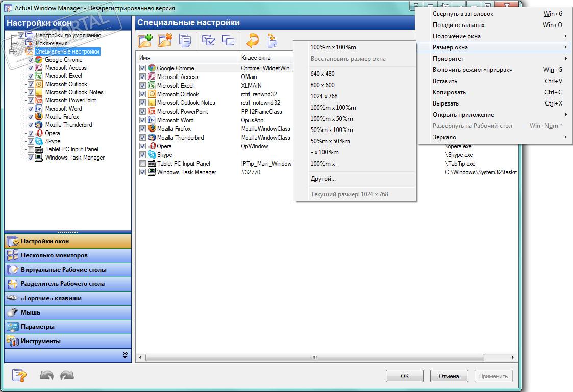Click the import settings document icon
This screenshot has width=573, height=392.
[x=272, y=40]
